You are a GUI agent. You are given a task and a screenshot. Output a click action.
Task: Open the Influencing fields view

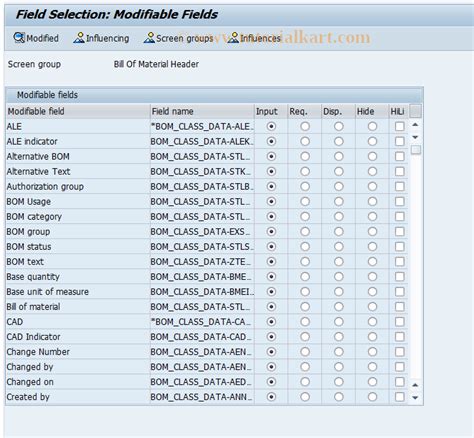click(x=101, y=38)
